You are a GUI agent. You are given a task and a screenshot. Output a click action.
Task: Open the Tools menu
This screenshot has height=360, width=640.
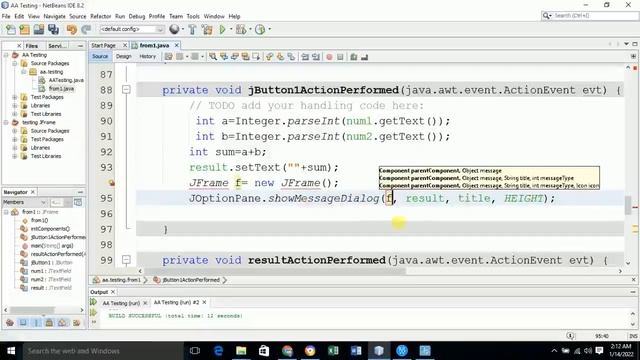[193, 16]
